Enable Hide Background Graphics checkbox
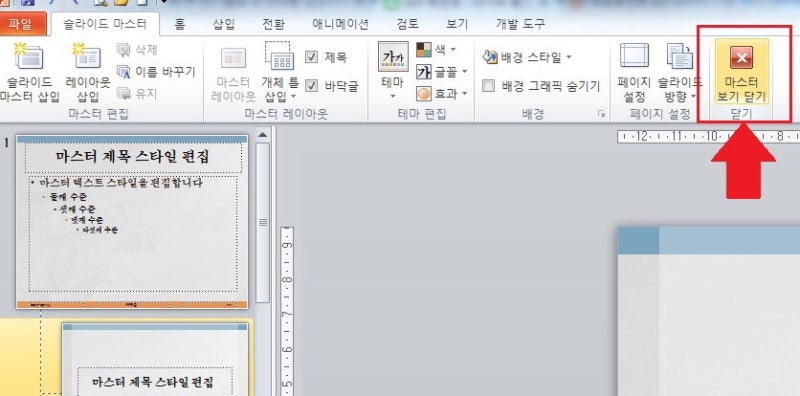Screen dimensions: 800x396 pyautogui.click(x=489, y=86)
